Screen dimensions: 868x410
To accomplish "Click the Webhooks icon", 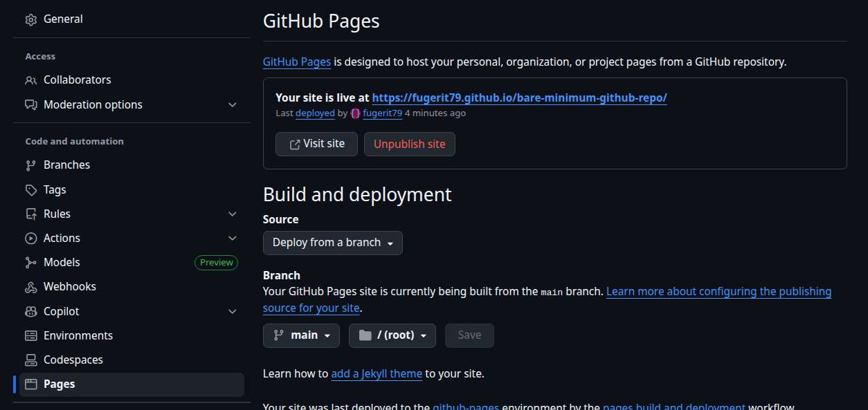I will tap(30, 286).
